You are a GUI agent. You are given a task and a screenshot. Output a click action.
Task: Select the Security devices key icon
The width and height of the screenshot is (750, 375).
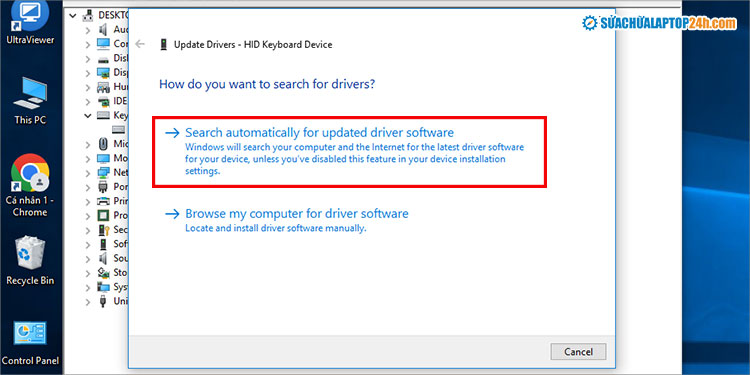point(103,230)
